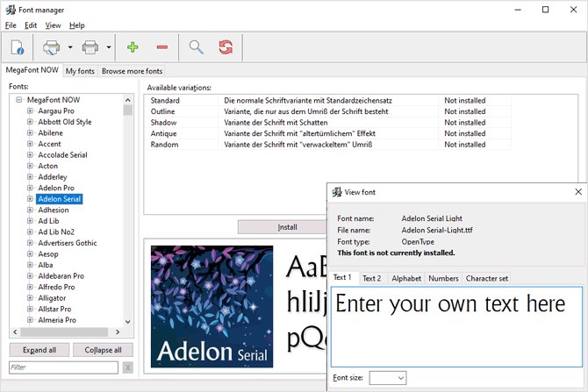
Task: Click the Expand all button
Action: pyautogui.click(x=39, y=350)
